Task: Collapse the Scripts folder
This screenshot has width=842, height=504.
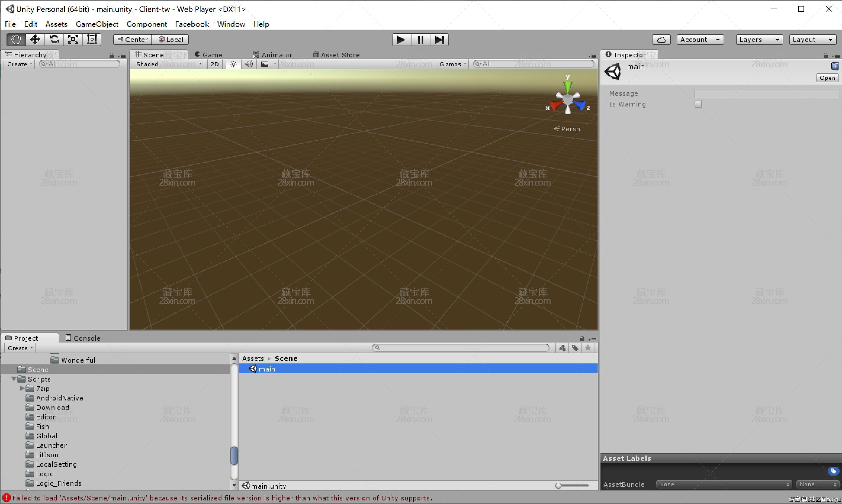Action: tap(14, 379)
